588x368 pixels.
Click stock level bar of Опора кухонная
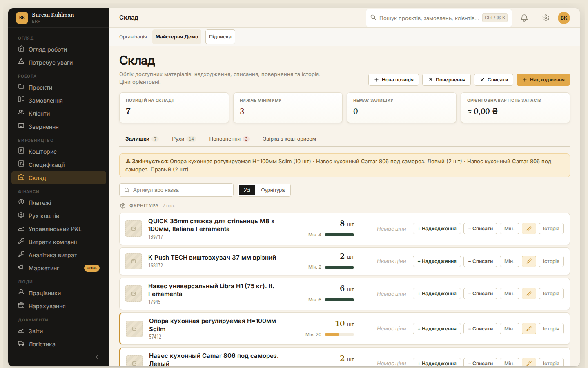(339, 334)
